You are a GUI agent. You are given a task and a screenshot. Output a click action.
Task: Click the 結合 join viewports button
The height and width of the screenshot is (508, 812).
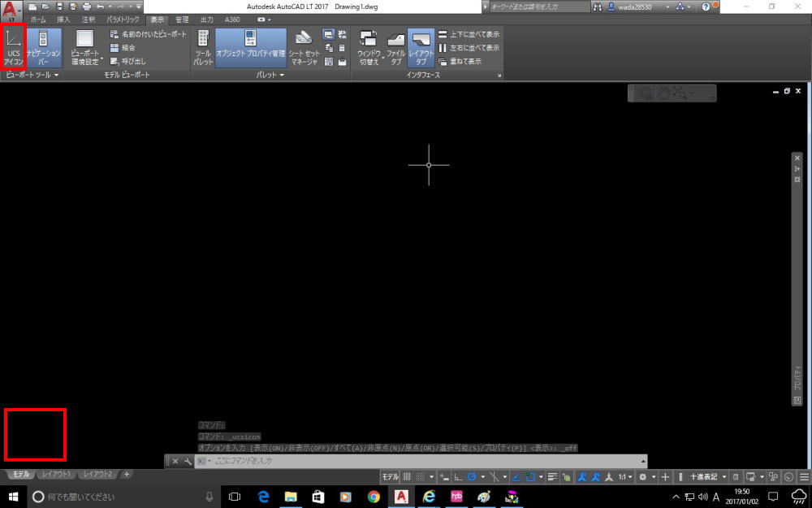click(x=123, y=48)
